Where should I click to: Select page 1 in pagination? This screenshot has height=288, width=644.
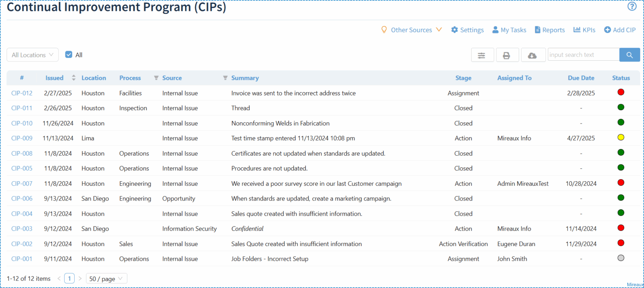69,278
